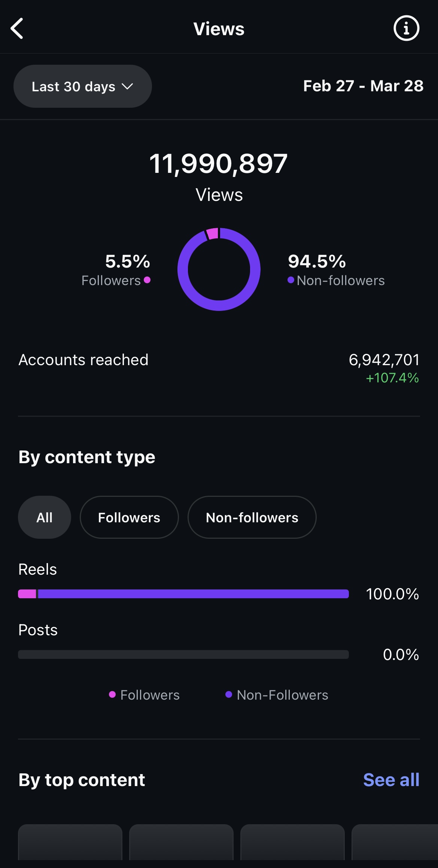Tap the back arrow icon
438x868 pixels.
(x=17, y=28)
